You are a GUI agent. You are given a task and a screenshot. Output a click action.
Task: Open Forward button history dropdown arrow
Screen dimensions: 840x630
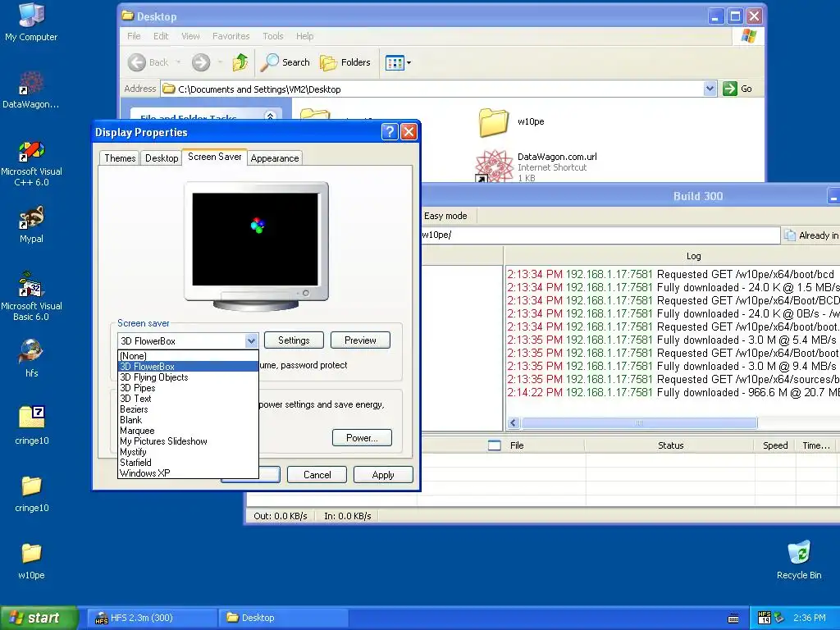pyautogui.click(x=220, y=62)
